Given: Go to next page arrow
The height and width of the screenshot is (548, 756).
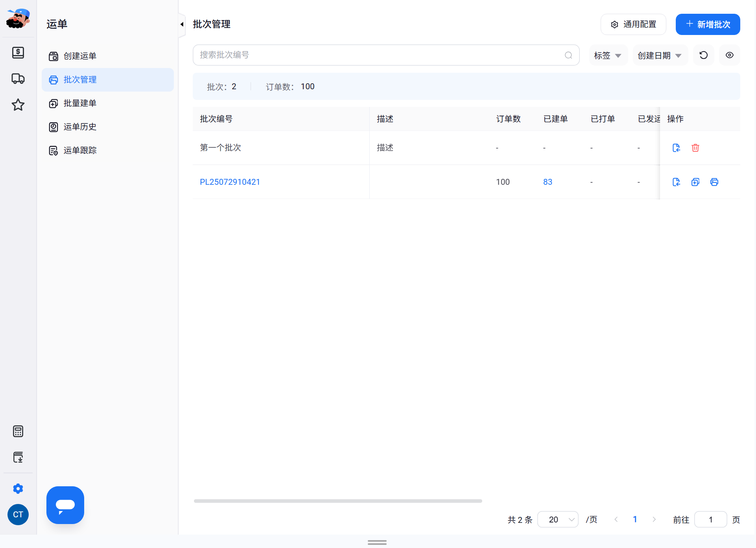Looking at the screenshot, I should (x=654, y=520).
